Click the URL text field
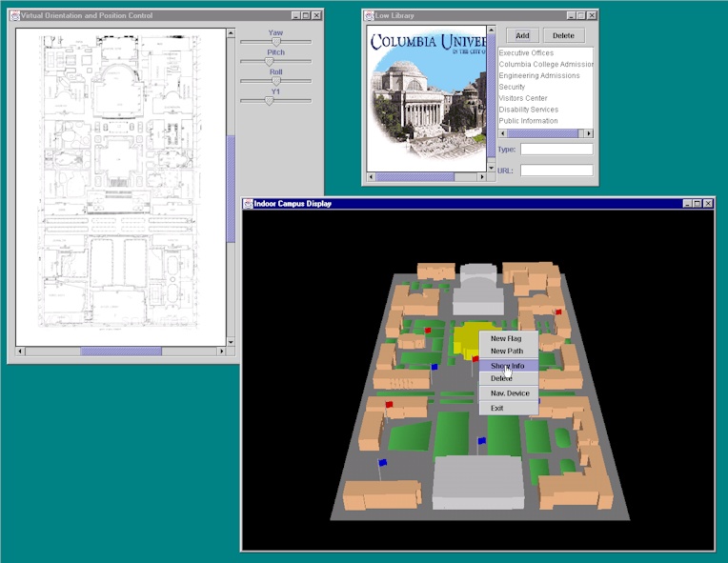 click(x=556, y=171)
